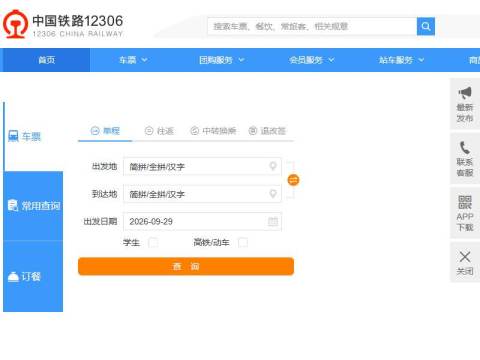Click the calendar icon in date field
The height and width of the screenshot is (360, 480).
point(273,221)
